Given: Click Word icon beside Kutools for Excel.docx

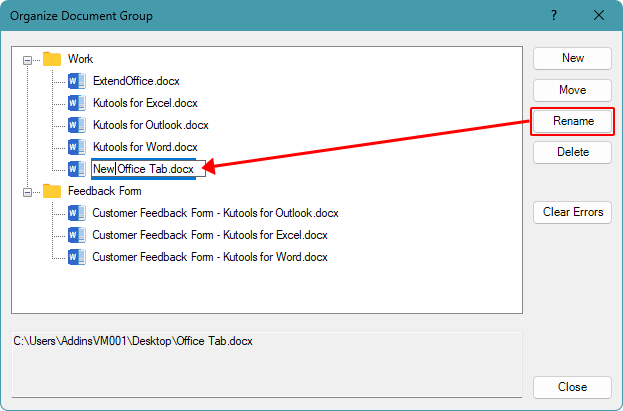Looking at the screenshot, I should (x=77, y=103).
